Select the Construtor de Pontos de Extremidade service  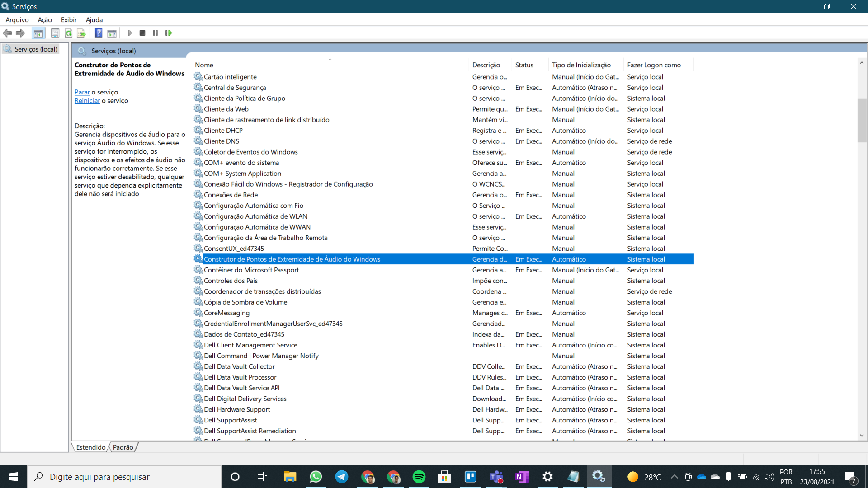click(292, 258)
